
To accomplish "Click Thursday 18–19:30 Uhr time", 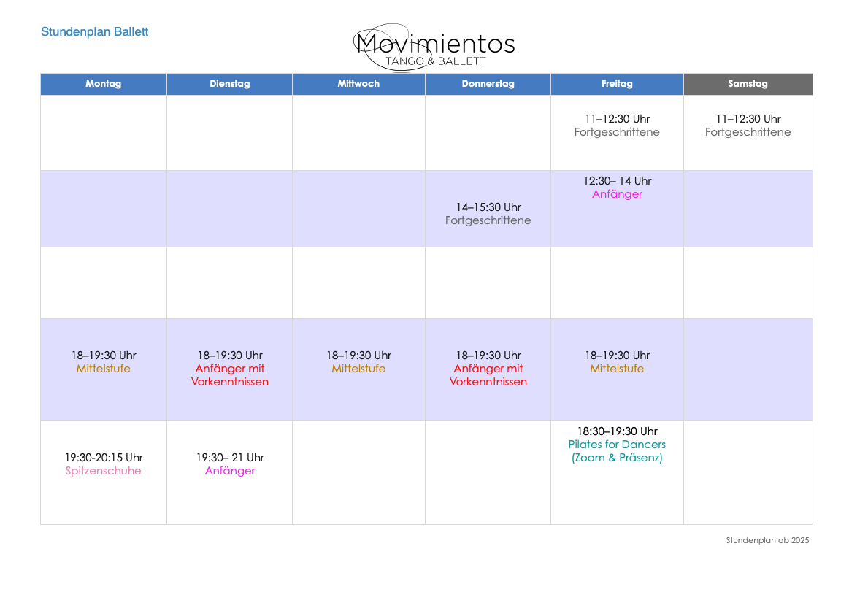I will [x=488, y=356].
